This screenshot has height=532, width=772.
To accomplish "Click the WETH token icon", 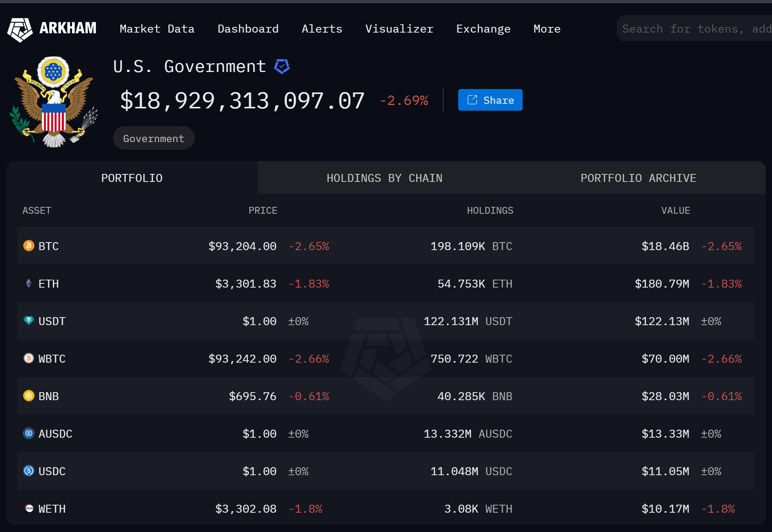I will 29,508.
